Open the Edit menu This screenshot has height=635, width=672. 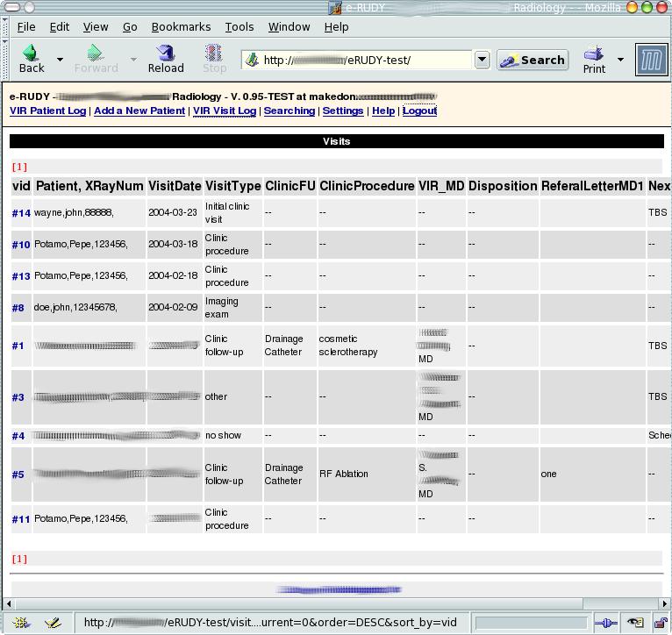coord(59,27)
